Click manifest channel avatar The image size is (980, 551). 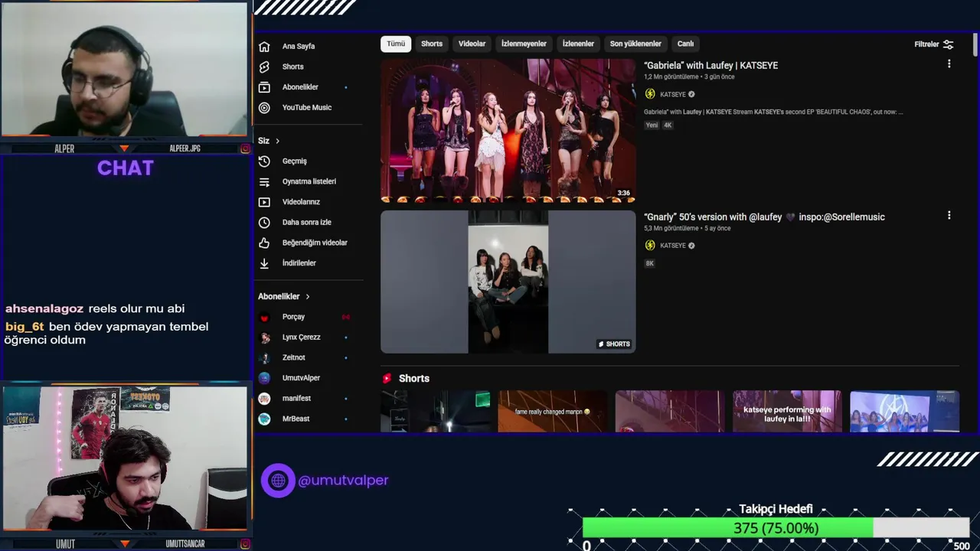(264, 399)
